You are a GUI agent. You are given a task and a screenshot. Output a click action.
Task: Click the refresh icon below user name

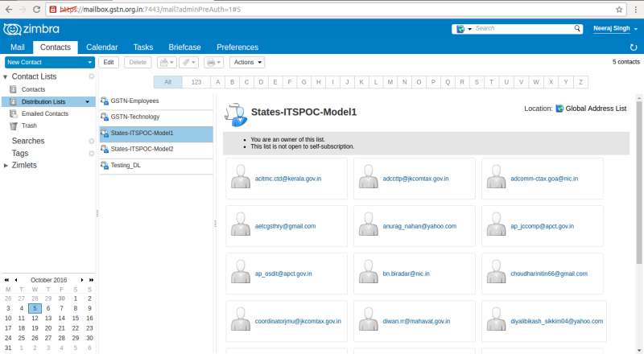(x=634, y=47)
